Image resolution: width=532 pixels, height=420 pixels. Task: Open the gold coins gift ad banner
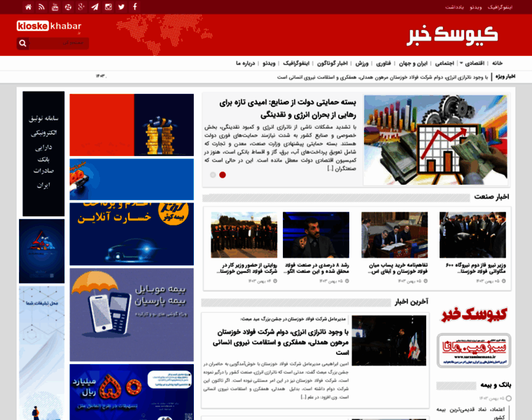tap(132, 125)
